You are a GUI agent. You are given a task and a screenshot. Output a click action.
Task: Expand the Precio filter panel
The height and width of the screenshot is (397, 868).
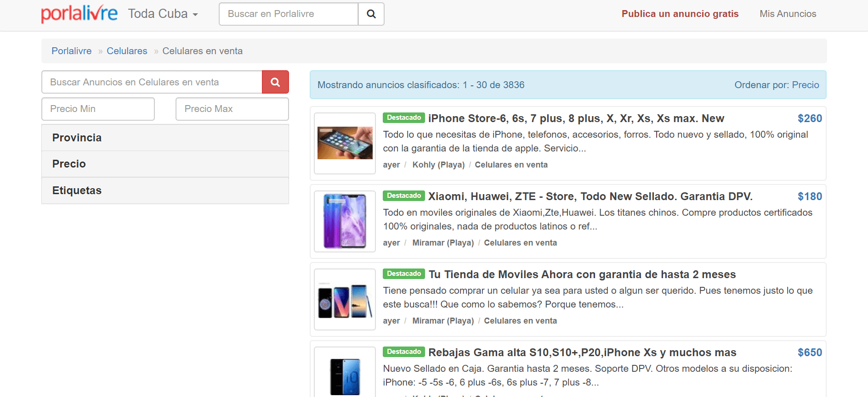tap(165, 164)
